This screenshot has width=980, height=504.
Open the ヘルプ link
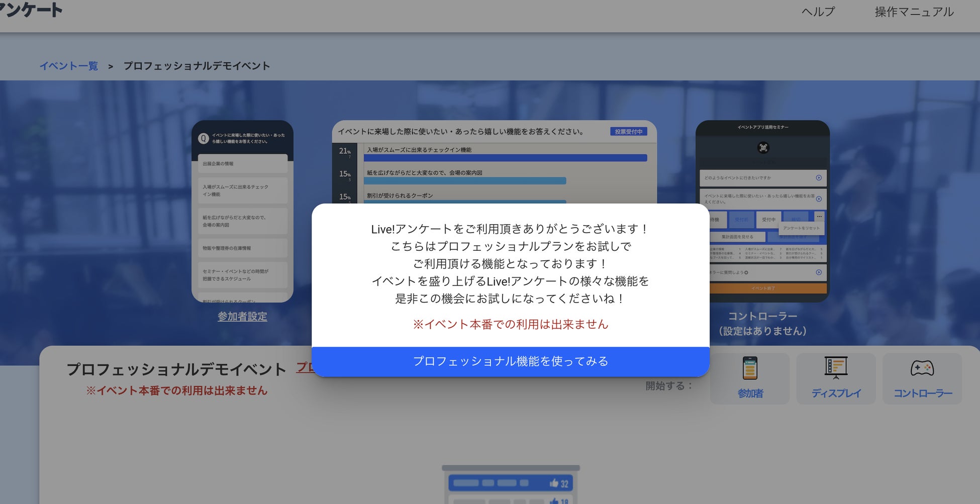pos(818,12)
